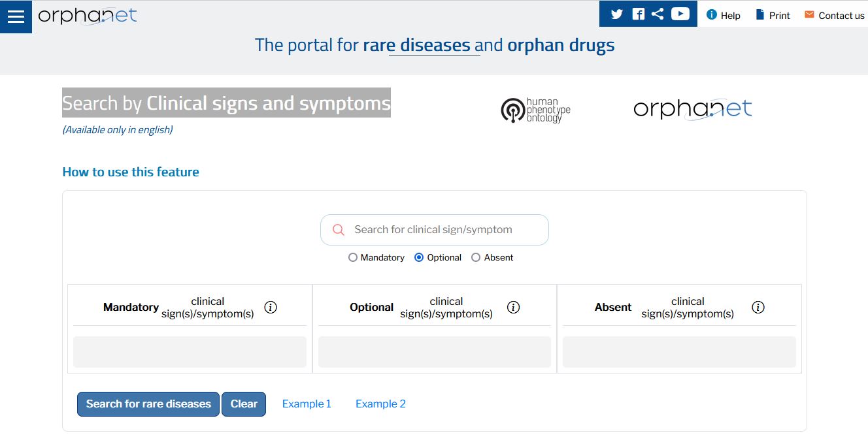Open the How to use this feature link
Viewport: 868px width, 446px height.
[x=131, y=172]
